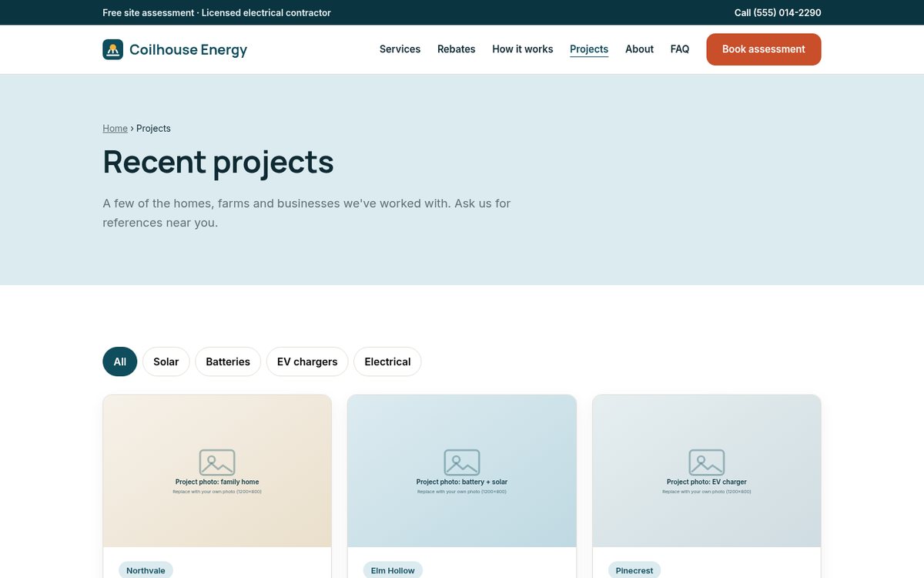Screen dimensions: 924x578
Task: Call (555) 014-2290 link in top bar
Action: (778, 12)
